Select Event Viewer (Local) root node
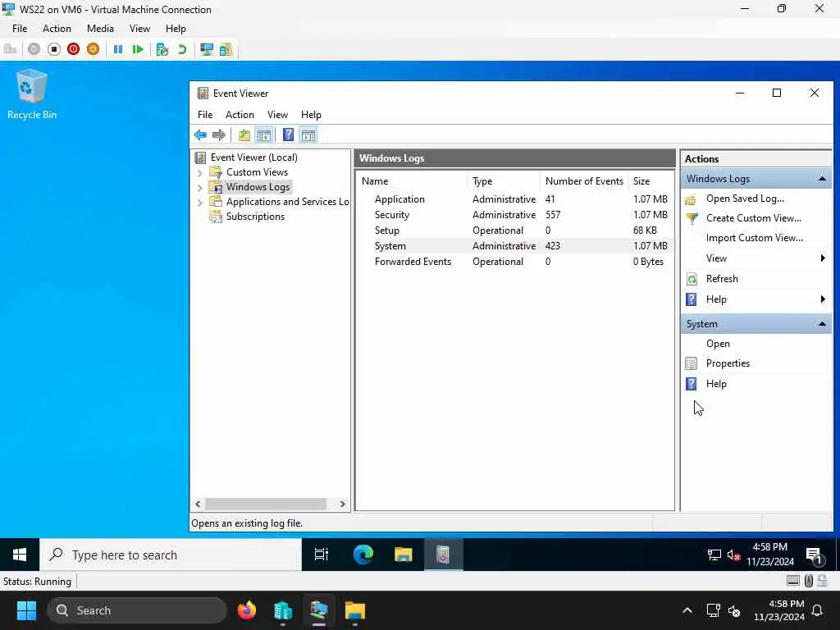 254,157
